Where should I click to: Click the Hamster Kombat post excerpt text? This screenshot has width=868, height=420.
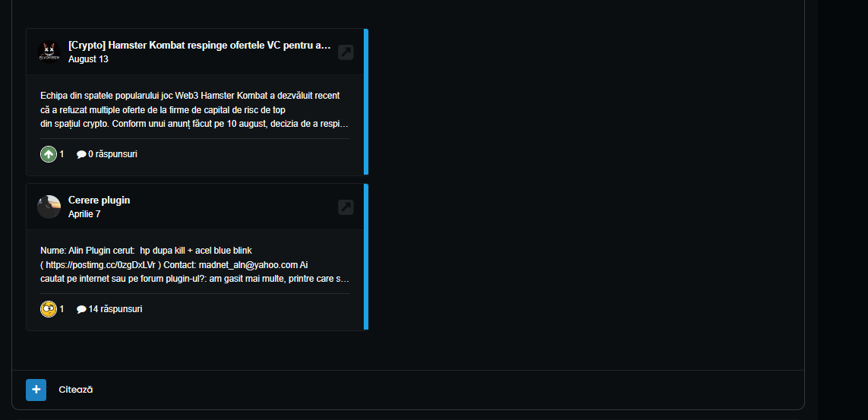tap(195, 109)
